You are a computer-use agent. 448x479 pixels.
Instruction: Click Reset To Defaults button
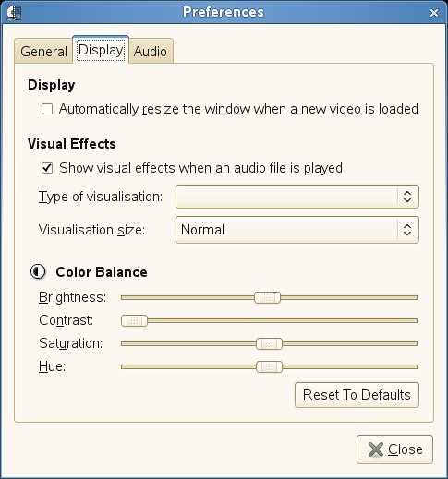click(357, 395)
